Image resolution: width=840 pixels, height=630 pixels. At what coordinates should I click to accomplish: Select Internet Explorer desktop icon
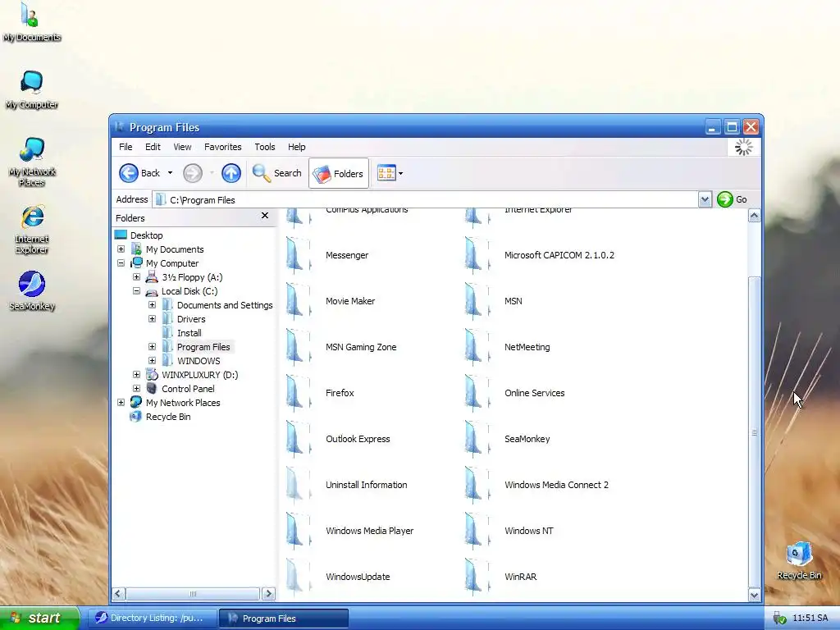(32, 217)
